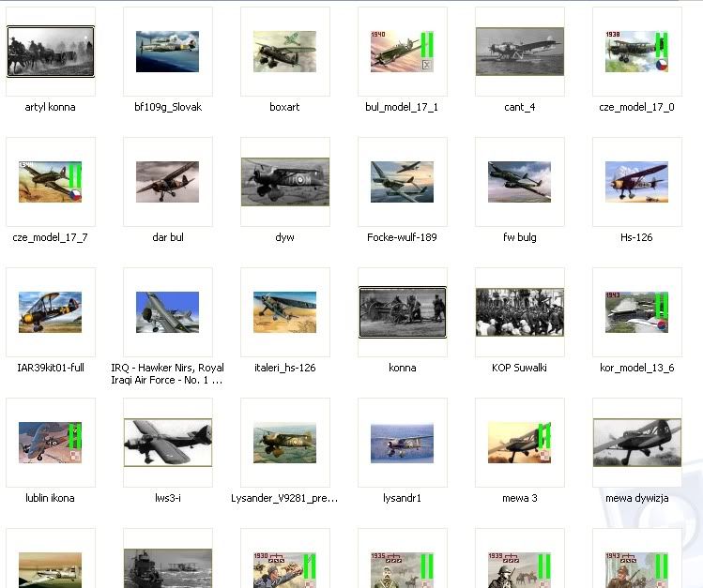Click the file name 'mewa dywizja'
Image resolution: width=703 pixels, height=588 pixels.
(x=637, y=498)
